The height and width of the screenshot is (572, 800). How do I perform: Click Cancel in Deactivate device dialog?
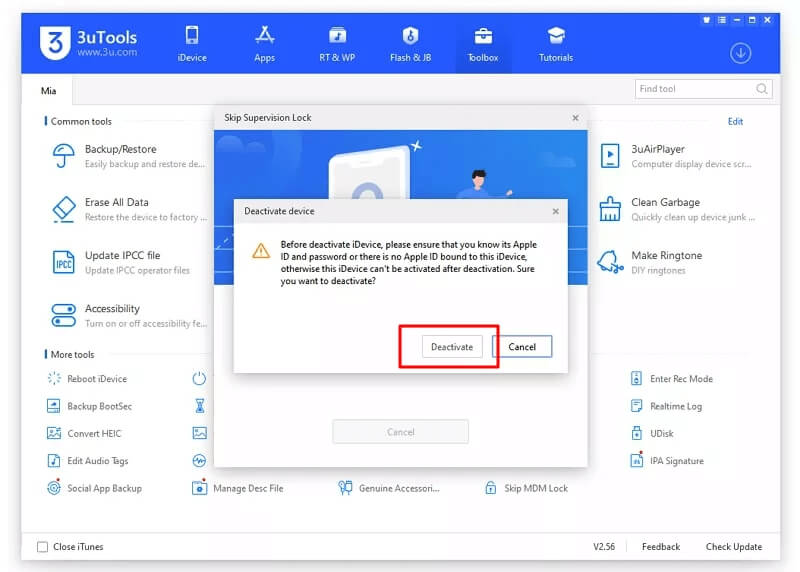pyautogui.click(x=522, y=347)
